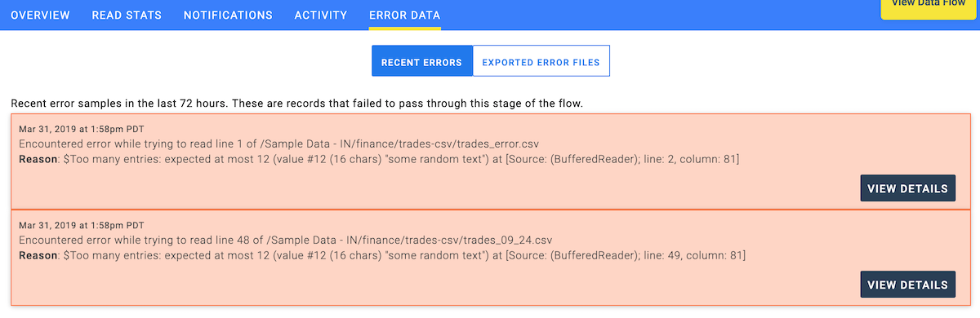Click the error message mentioning trades_09_24.csv
980x318 pixels.
[x=286, y=240]
